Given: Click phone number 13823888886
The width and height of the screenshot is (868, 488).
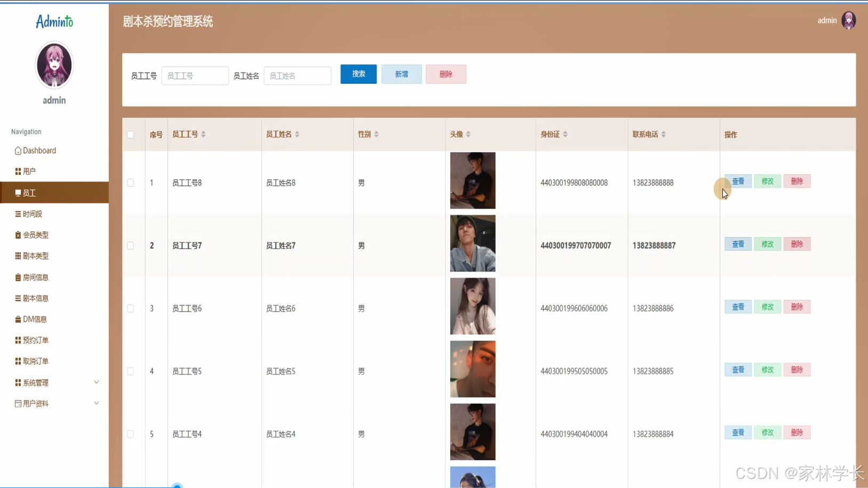Looking at the screenshot, I should (653, 308).
